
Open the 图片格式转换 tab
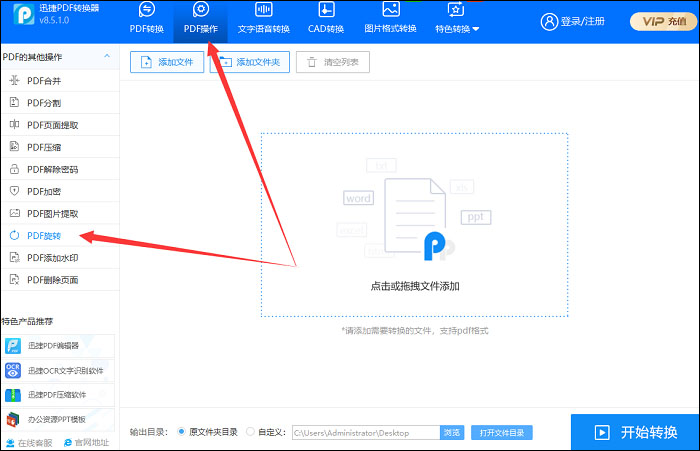coord(391,19)
